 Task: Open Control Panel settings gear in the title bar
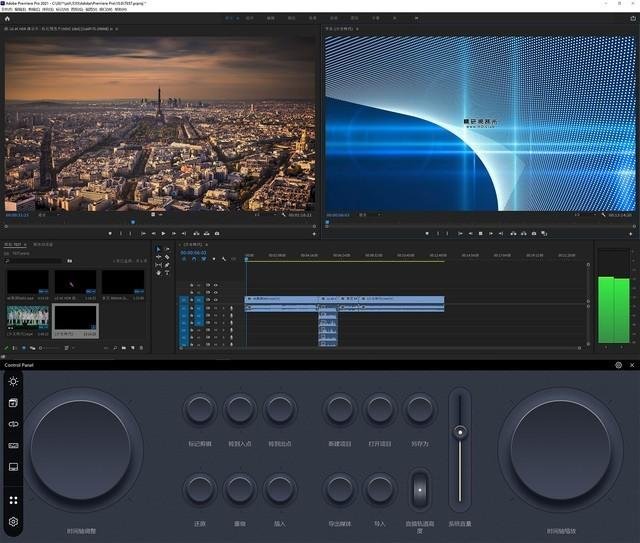tap(618, 365)
